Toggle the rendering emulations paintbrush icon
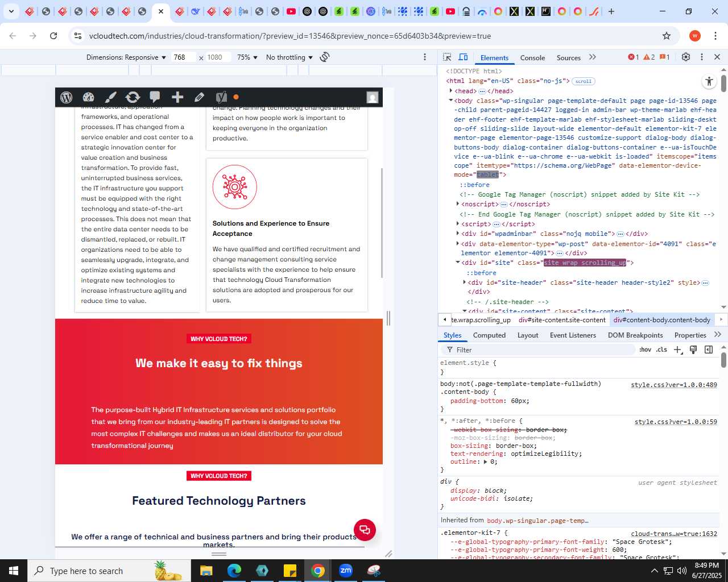Screen dimensions: 728x582 coord(693,350)
